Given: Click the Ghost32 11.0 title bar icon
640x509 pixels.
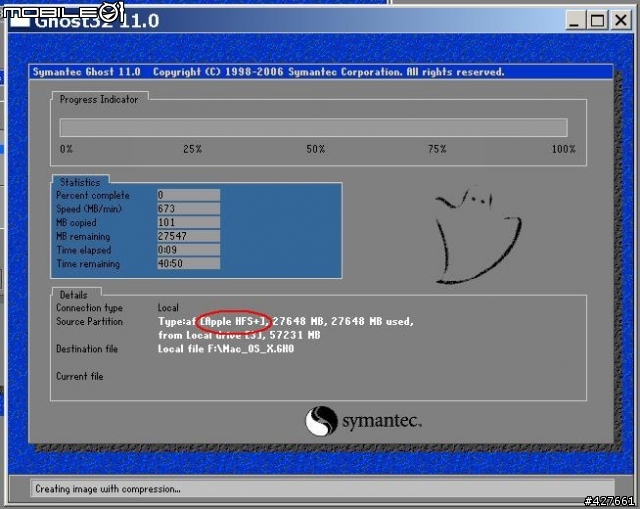Looking at the screenshot, I should click(20, 20).
